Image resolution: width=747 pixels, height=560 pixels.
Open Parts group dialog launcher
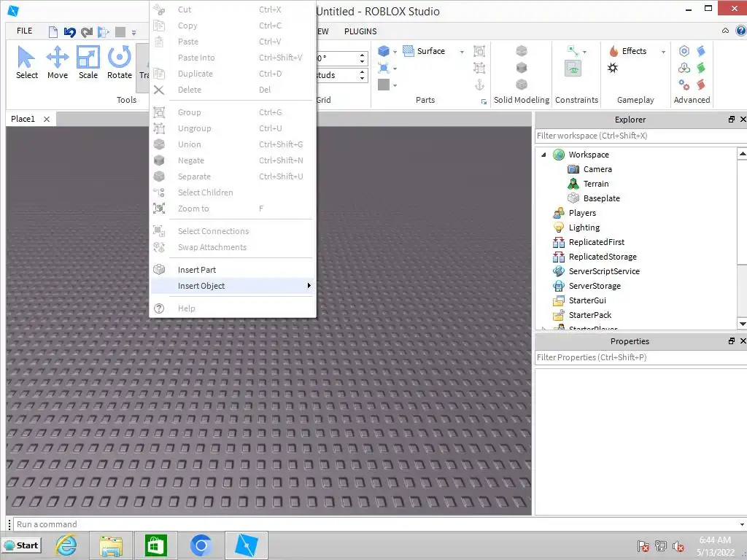click(x=484, y=101)
